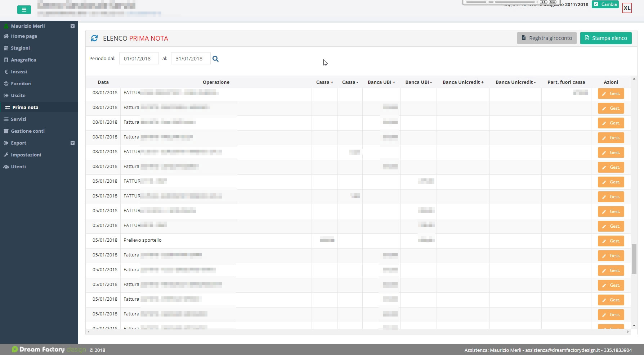The width and height of the screenshot is (644, 355).
Task: Click the Banca UBI + column header
Action: (381, 82)
